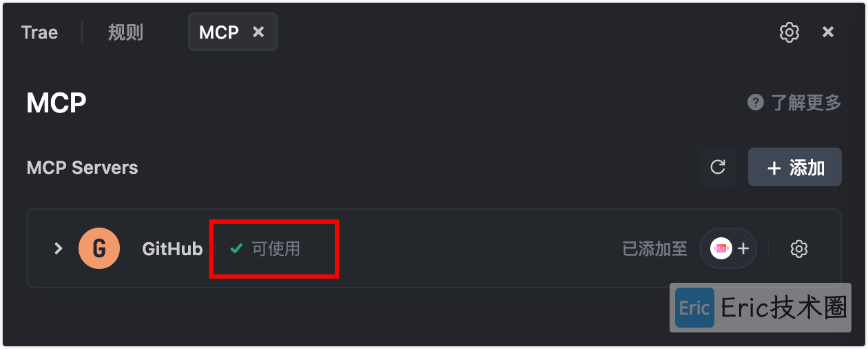
Task: Click the pink agent avatar icon
Action: (721, 248)
